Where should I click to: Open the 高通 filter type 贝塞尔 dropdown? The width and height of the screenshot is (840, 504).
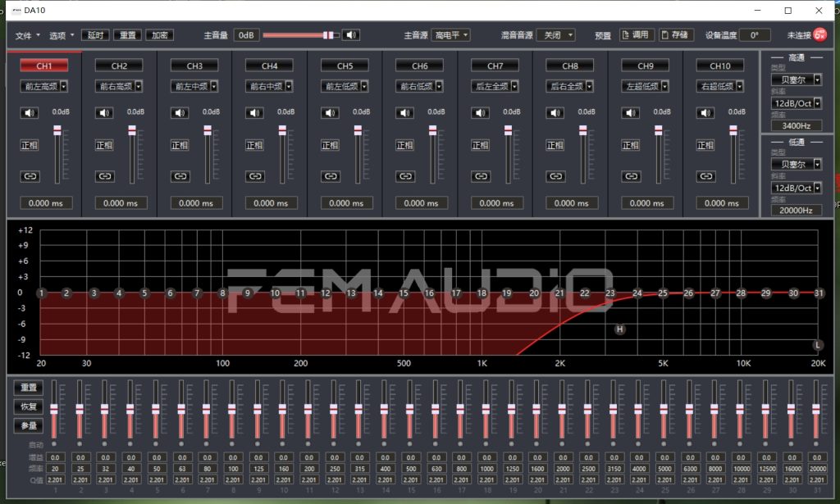pyautogui.click(x=797, y=79)
